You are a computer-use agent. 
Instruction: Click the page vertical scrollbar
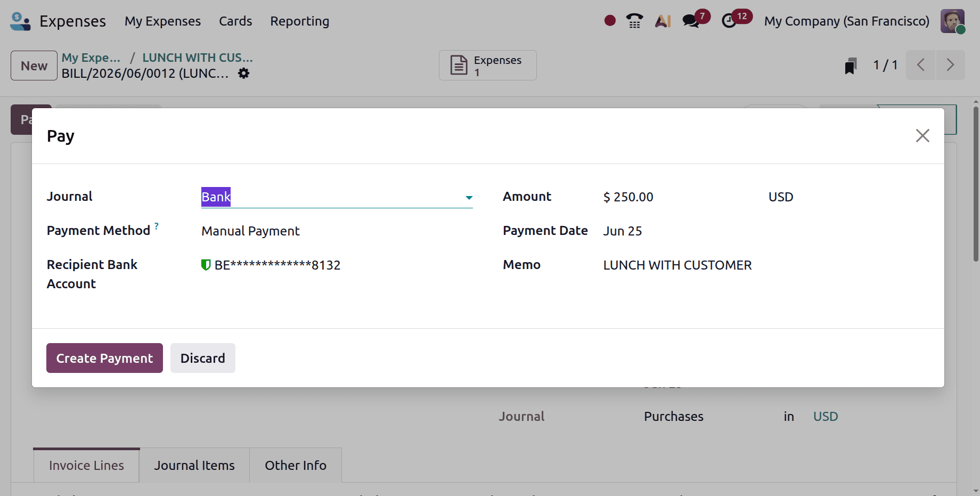tap(976, 184)
